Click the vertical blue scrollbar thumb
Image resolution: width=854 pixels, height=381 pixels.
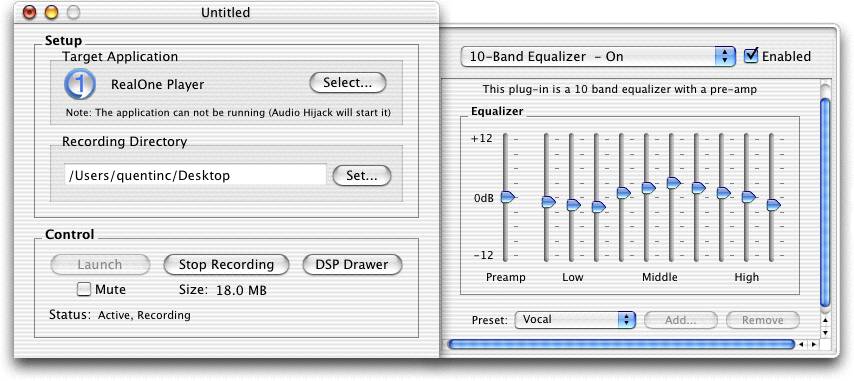click(x=825, y=201)
